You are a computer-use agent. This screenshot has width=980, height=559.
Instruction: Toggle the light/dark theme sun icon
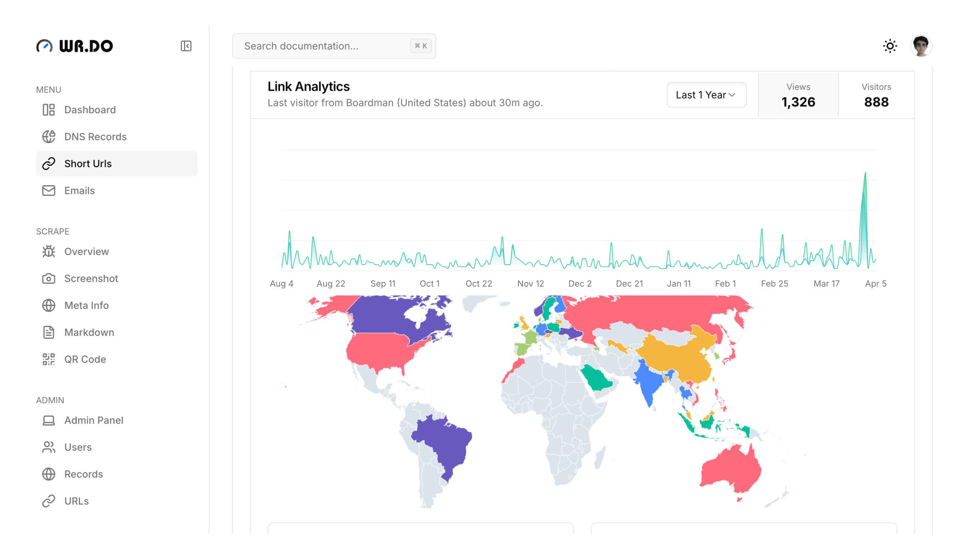(890, 46)
